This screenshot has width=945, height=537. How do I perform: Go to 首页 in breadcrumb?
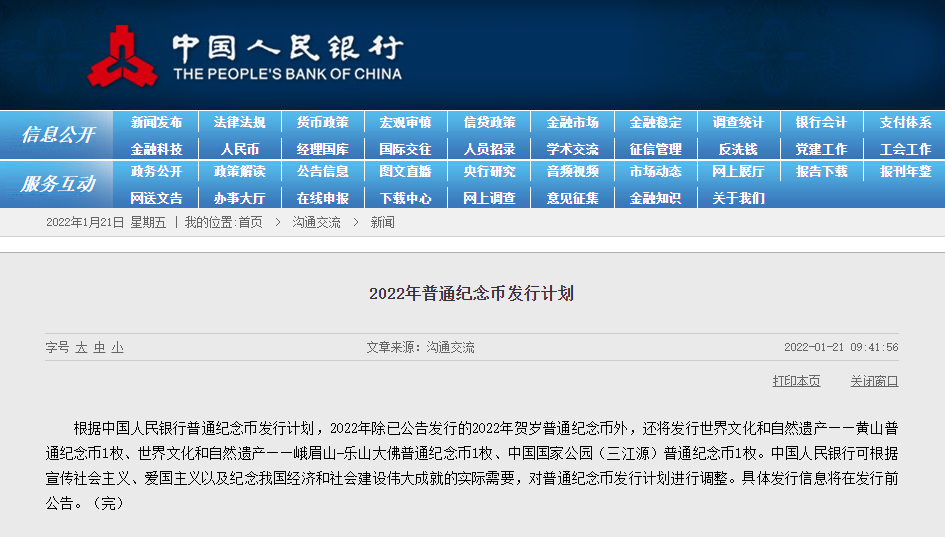(x=251, y=222)
